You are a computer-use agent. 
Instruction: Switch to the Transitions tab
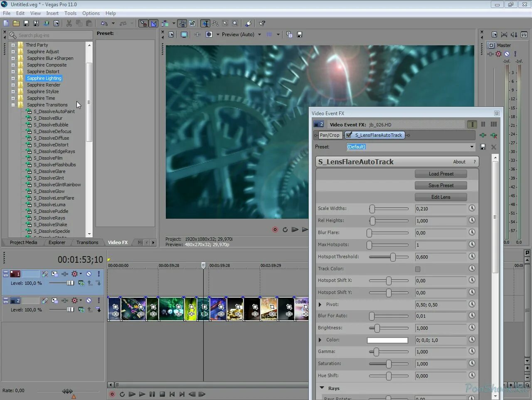pyautogui.click(x=87, y=242)
